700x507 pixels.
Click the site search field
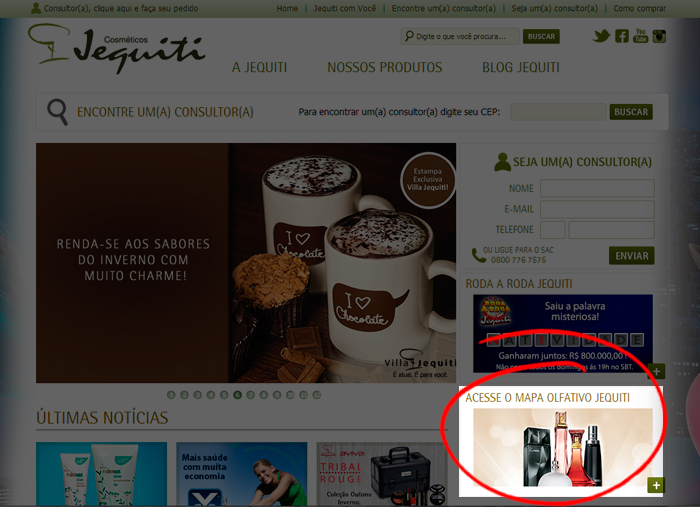(x=460, y=36)
